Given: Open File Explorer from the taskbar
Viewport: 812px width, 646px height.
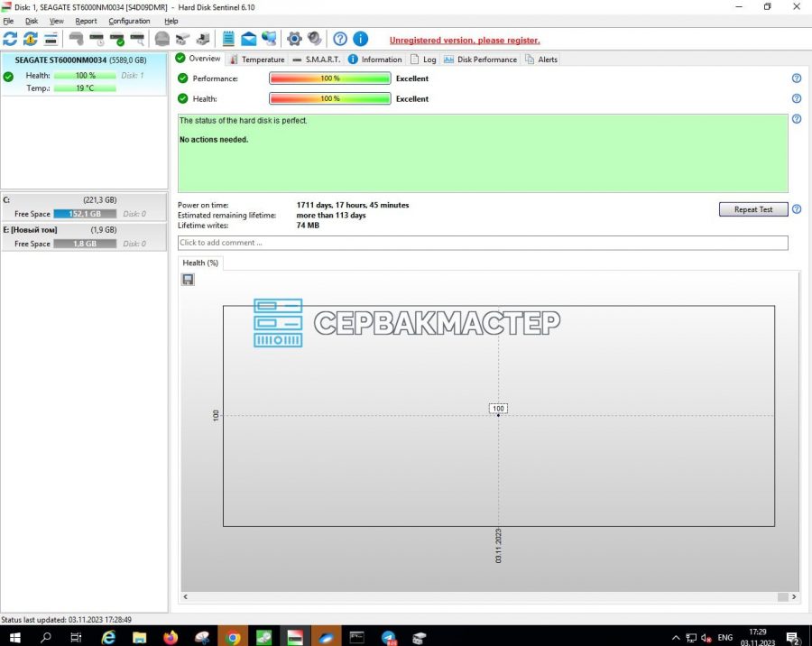Looking at the screenshot, I should tap(139, 637).
